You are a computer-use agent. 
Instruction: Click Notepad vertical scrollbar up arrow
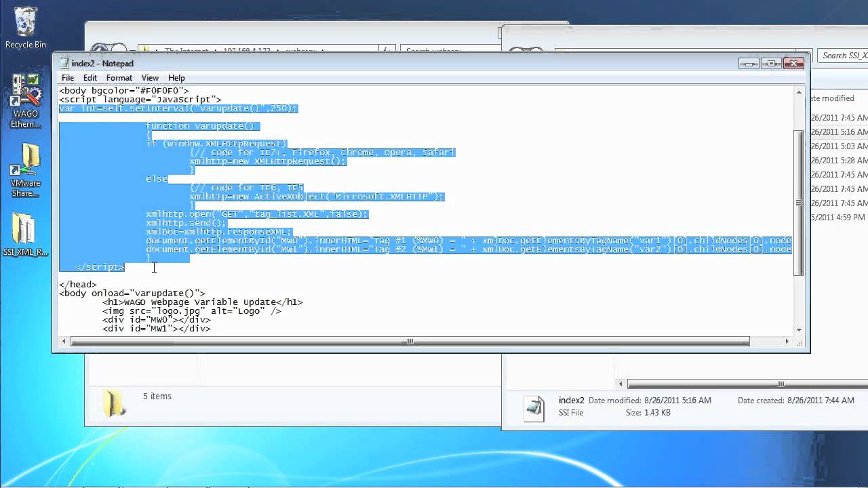[799, 91]
